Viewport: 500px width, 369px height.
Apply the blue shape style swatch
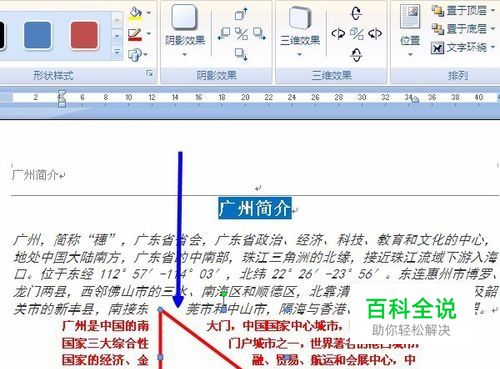pyautogui.click(x=38, y=35)
